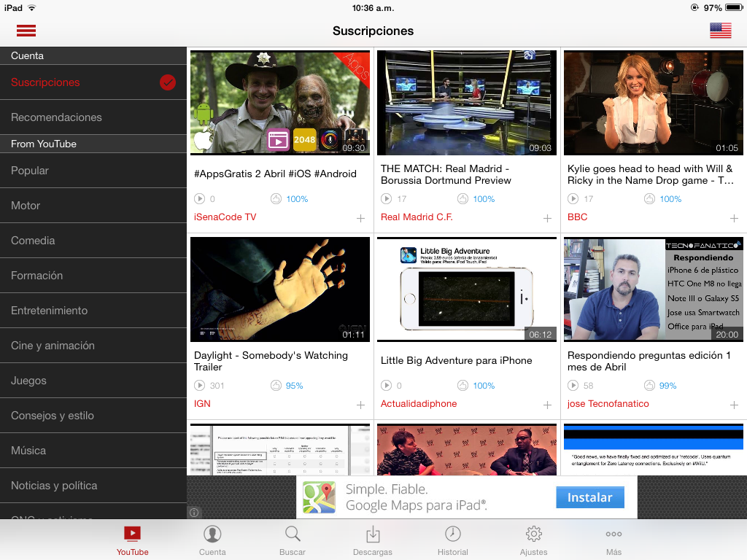The height and width of the screenshot is (560, 747).
Task: Switch to the YouTube tab
Action: click(132, 540)
